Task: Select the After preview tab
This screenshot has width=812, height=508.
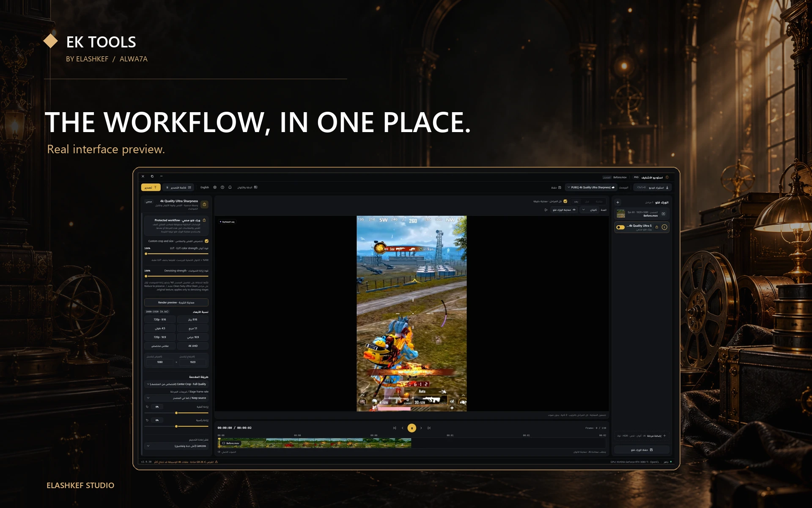Action: (x=576, y=202)
